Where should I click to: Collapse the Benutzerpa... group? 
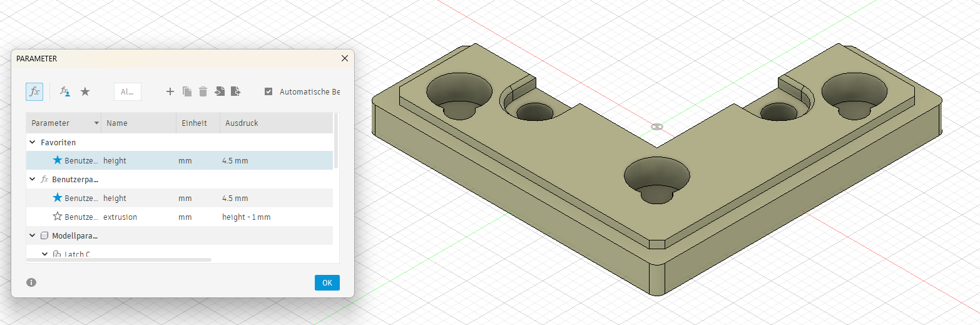click(33, 179)
